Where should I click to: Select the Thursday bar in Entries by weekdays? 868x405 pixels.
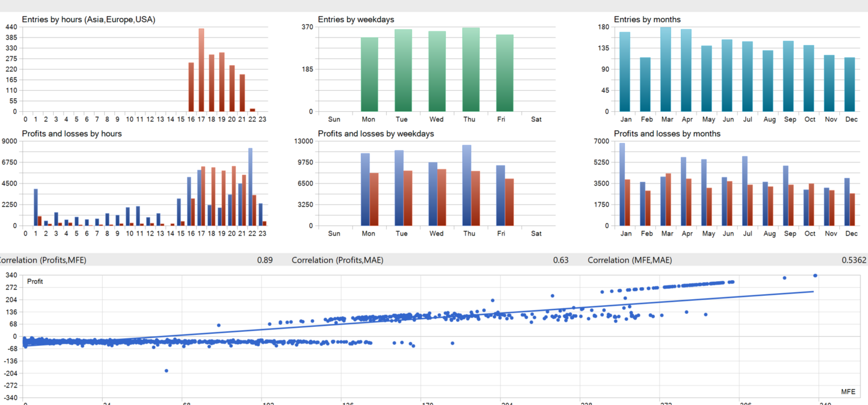(x=471, y=69)
